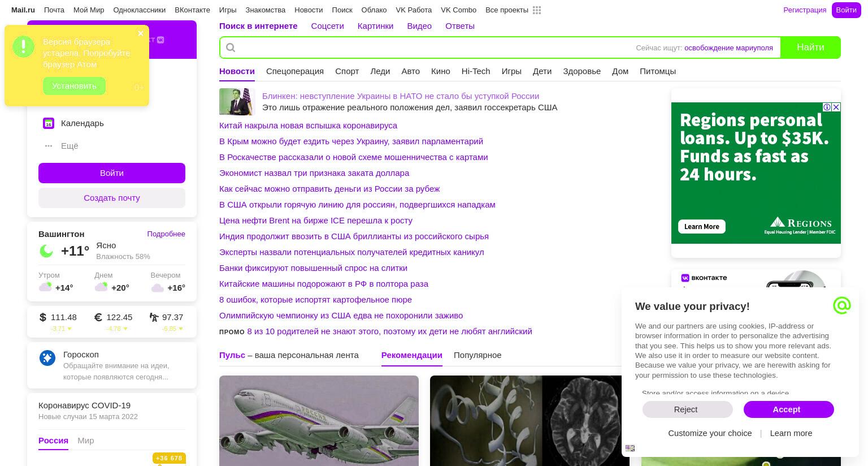Image resolution: width=868 pixels, height=466 pixels.
Task: Open oil price 97.37
Action: click(167, 317)
